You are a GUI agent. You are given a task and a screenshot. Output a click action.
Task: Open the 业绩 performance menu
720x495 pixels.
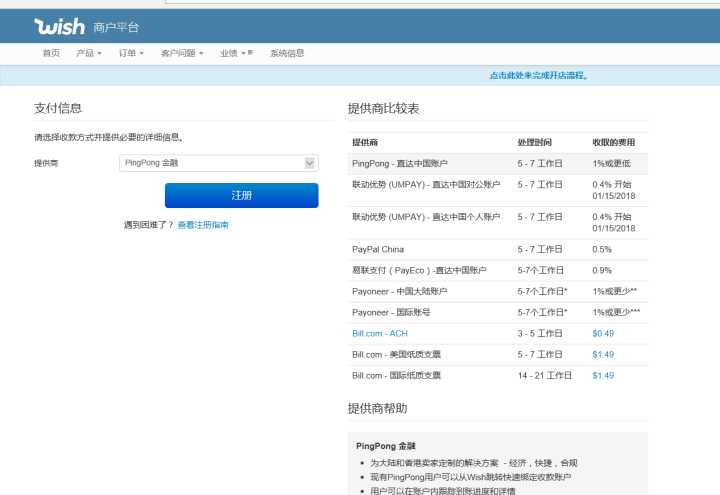coord(236,53)
